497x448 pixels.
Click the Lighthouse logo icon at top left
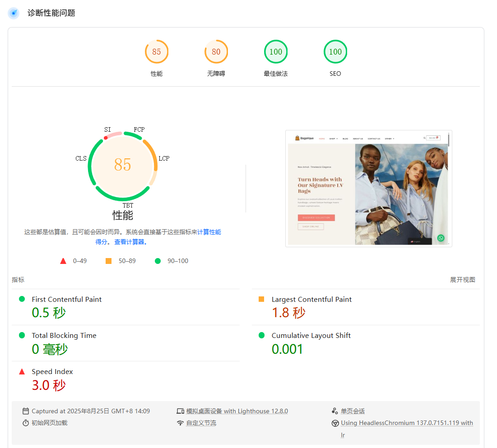tap(14, 13)
